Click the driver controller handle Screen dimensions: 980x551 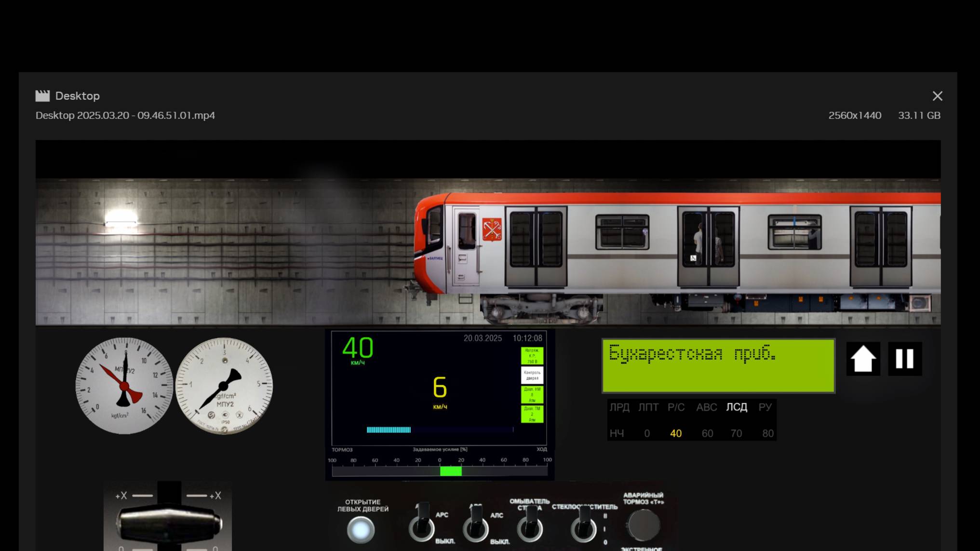(168, 524)
